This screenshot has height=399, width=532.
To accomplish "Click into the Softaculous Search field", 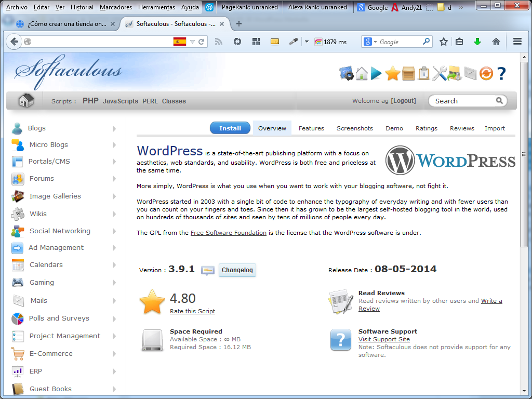I will click(x=464, y=101).
